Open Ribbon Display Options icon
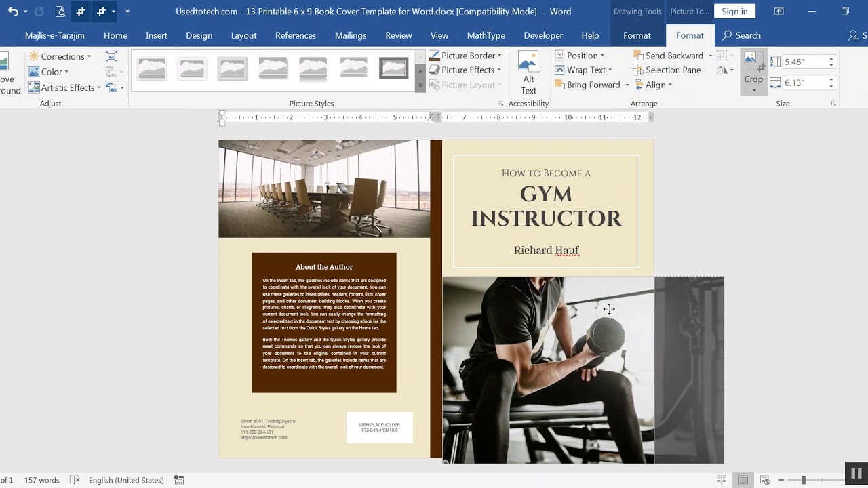This screenshot has height=488, width=868. tap(779, 12)
